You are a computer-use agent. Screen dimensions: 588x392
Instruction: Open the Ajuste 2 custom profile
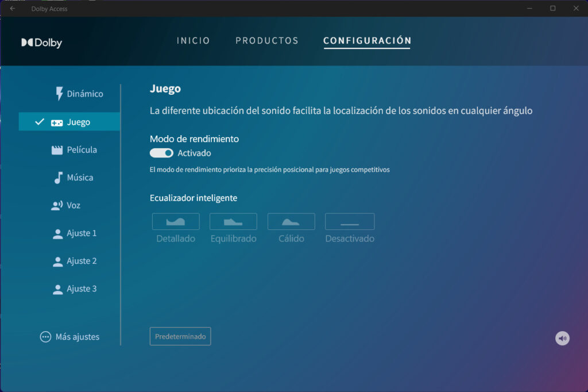(74, 261)
